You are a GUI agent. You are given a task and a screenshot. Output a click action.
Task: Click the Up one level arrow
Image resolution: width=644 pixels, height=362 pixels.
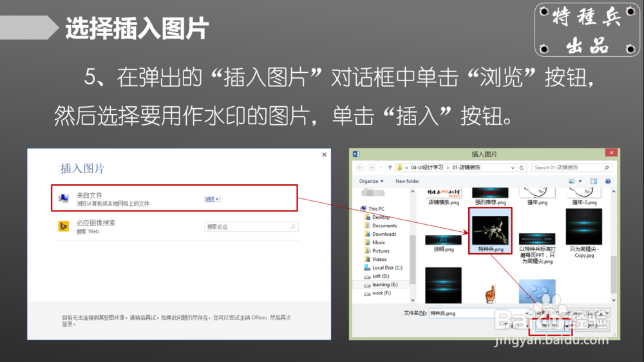[x=390, y=167]
